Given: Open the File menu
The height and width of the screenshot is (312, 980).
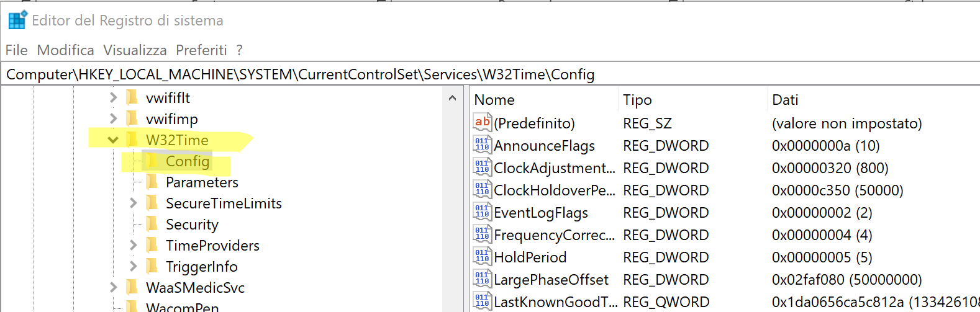Looking at the screenshot, I should point(17,50).
